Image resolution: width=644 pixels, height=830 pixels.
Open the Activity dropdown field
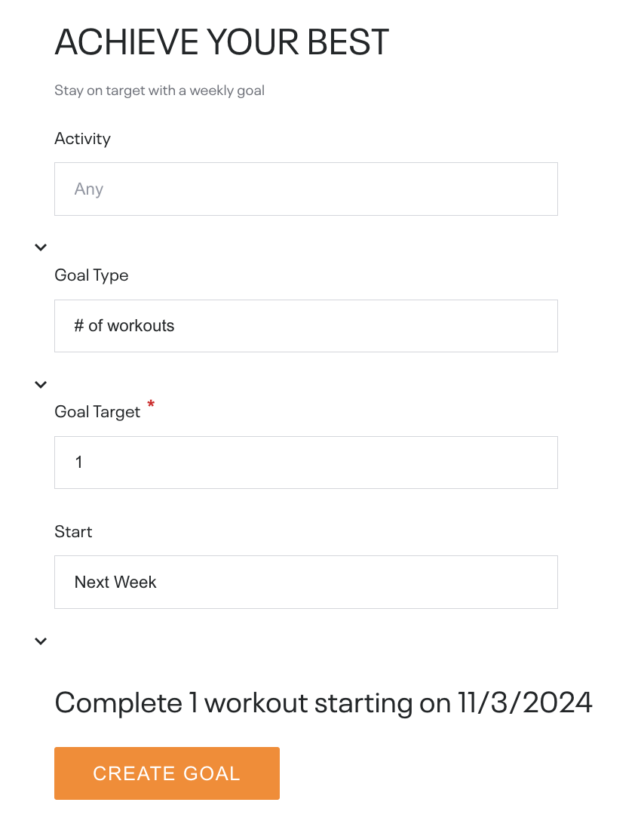(x=305, y=189)
